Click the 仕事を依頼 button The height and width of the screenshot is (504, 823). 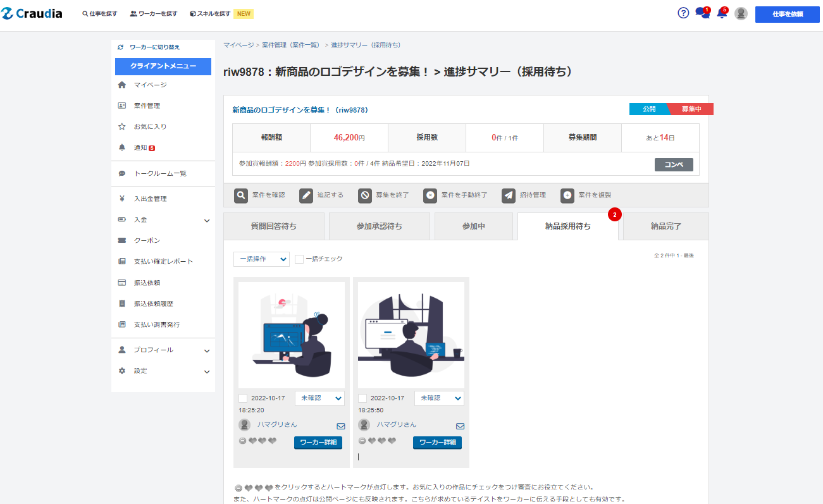(787, 14)
